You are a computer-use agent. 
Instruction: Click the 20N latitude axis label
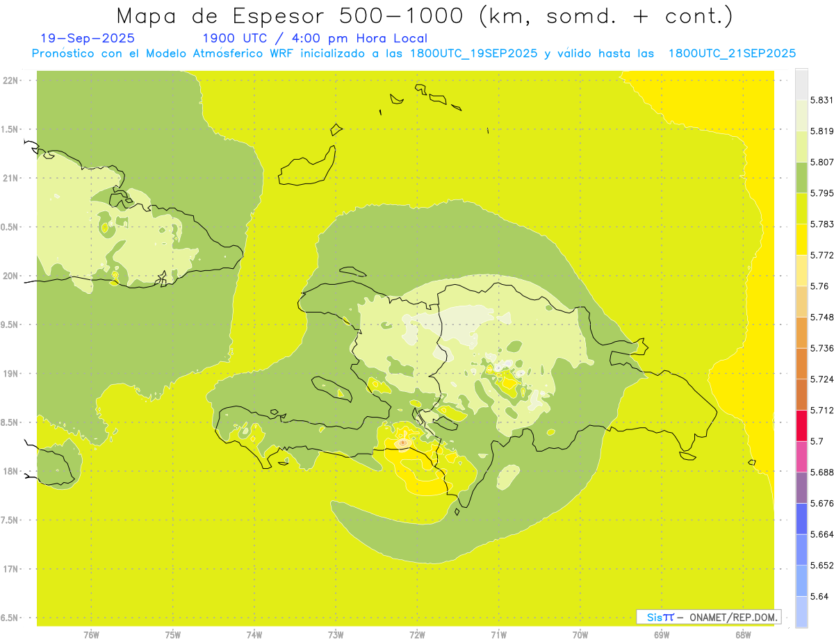pos(12,276)
